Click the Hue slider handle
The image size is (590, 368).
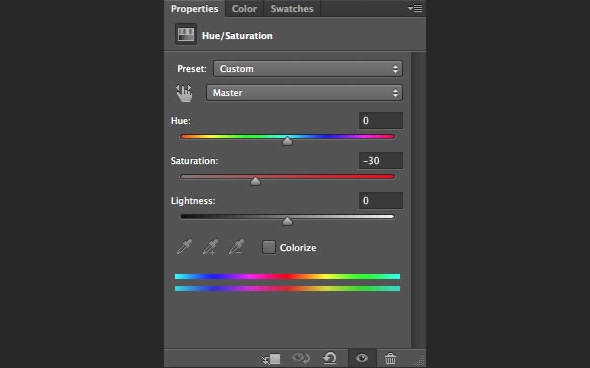[287, 141]
